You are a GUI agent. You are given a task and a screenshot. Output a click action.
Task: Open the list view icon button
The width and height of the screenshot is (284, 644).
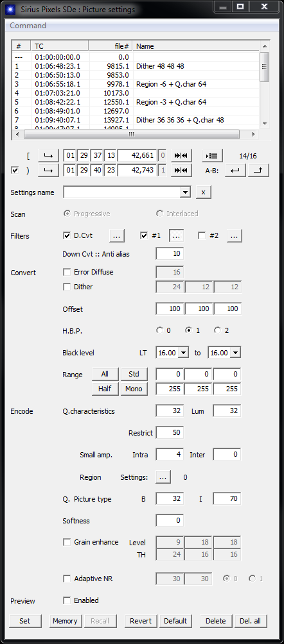213,156
